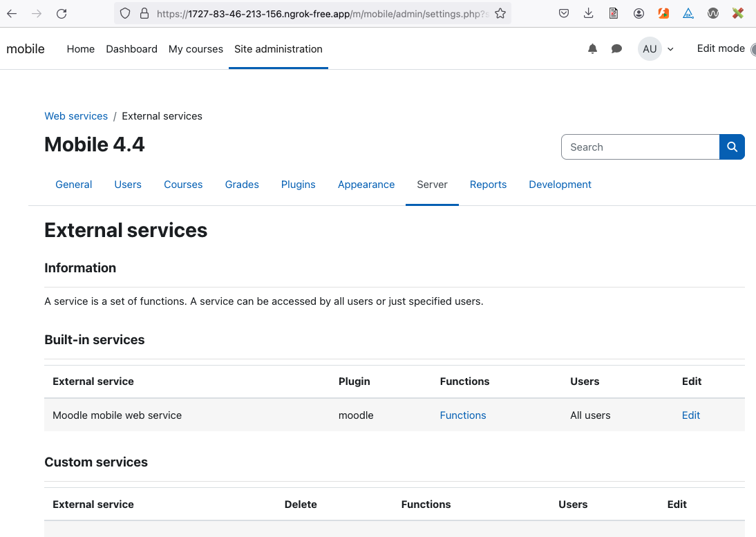Image resolution: width=756 pixels, height=537 pixels.
Task: Open the Dashboard navigation item
Action: click(131, 48)
